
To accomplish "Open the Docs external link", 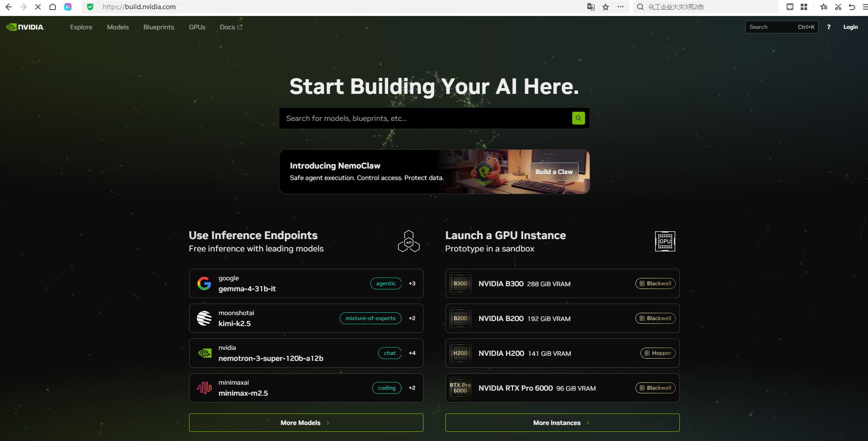I will 231,27.
